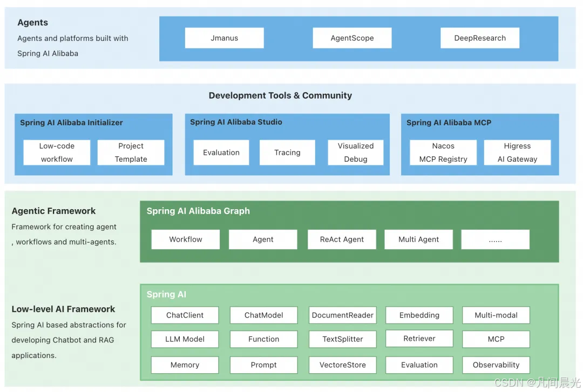The image size is (583, 392).
Task: Click the Multi Agent box
Action: tap(419, 239)
